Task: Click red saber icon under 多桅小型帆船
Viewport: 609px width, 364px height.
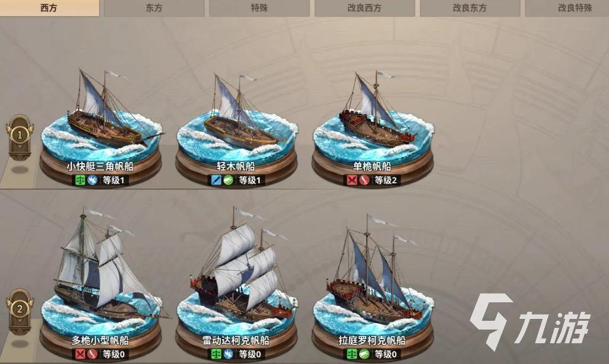Action: click(x=93, y=354)
